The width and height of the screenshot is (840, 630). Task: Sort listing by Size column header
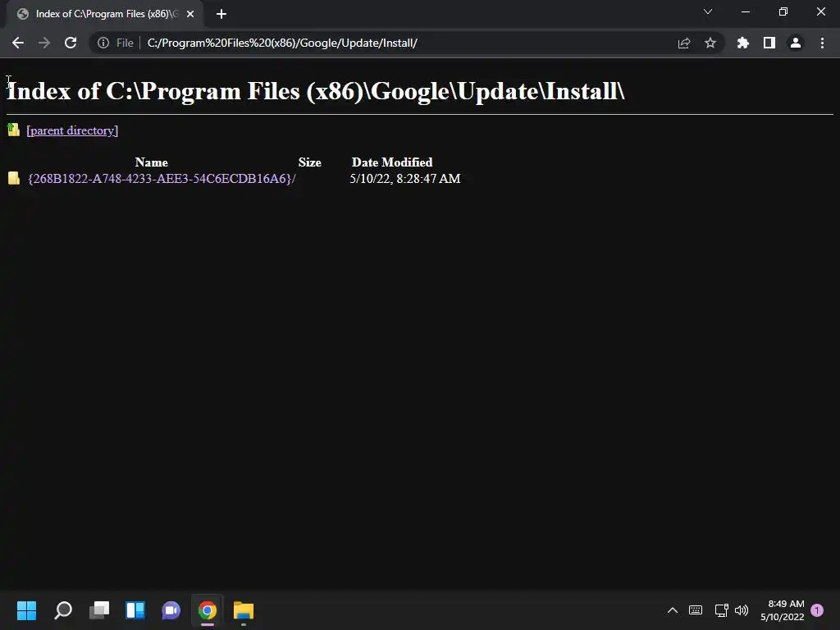[x=309, y=162]
